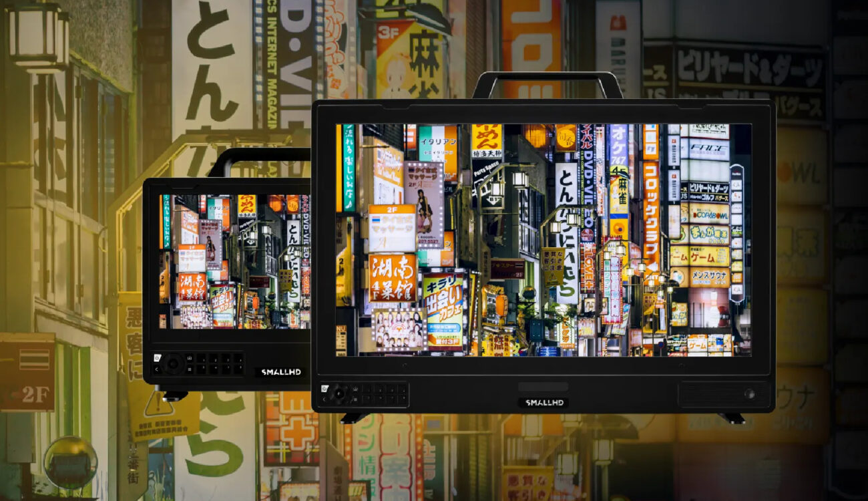Screen dimensions: 868x501
Task: Tap the menu button on the large monitor
Action: 355,399
